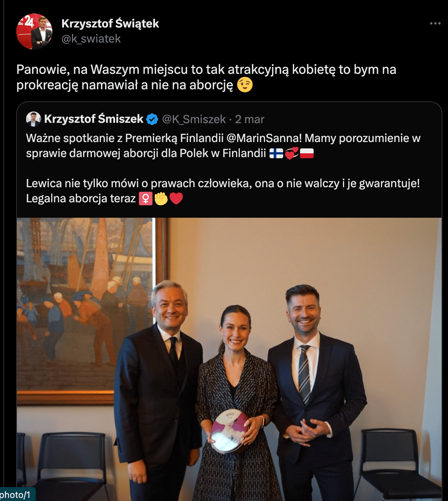Click the 2 mar timestamp
Screen dimensions: 448x501
(x=250, y=119)
